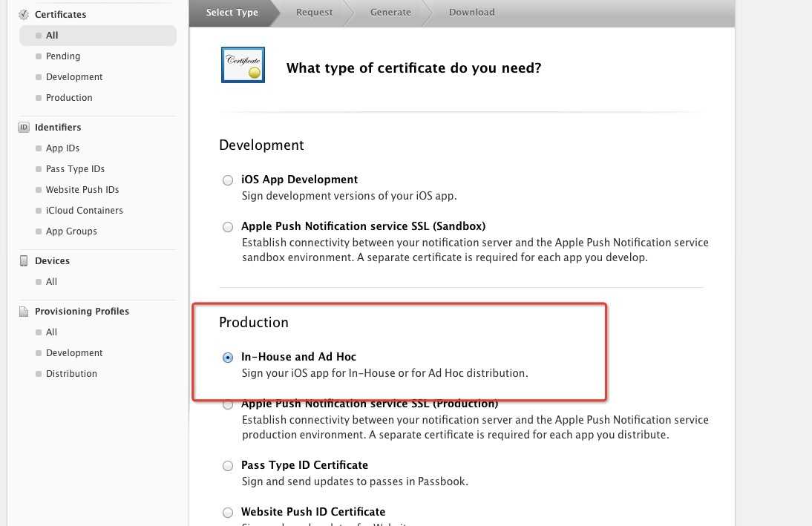Go to the Select Type step
This screenshot has height=526, width=812.
tap(232, 13)
